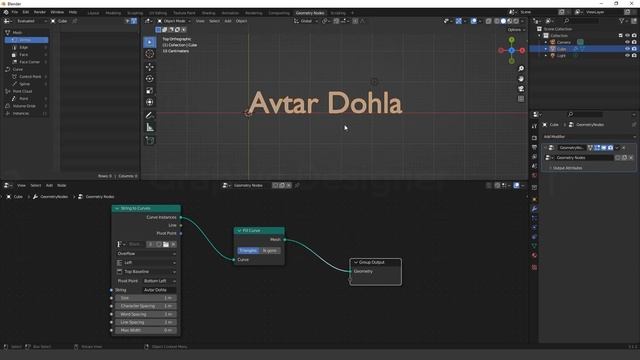Open the Pivot Point Bottom Left dropdown
Screen dimensions: 640x360
(159, 281)
